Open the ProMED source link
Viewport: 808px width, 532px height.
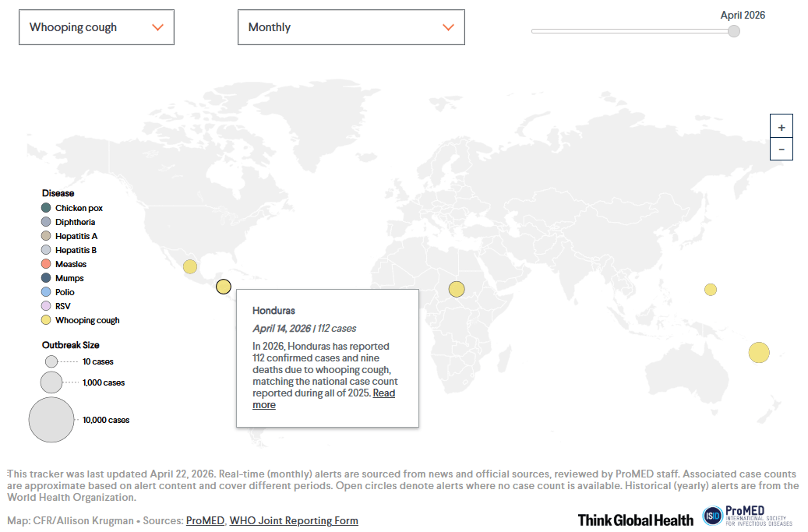[205, 520]
